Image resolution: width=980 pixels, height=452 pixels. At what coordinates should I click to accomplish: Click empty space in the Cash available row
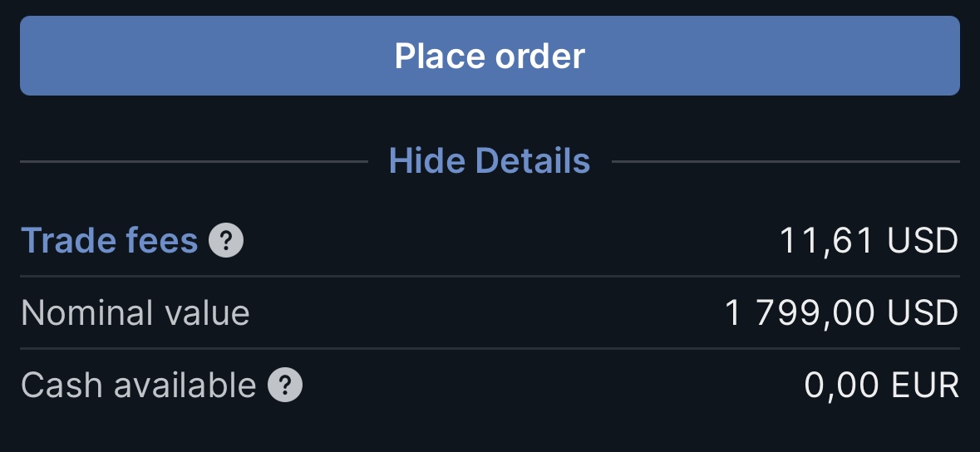(549, 386)
